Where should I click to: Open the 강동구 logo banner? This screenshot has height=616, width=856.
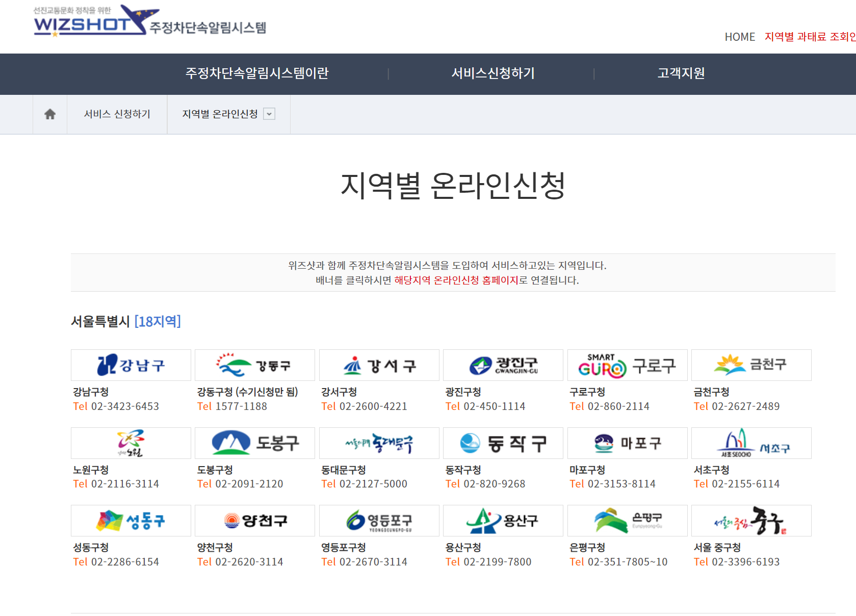(255, 365)
